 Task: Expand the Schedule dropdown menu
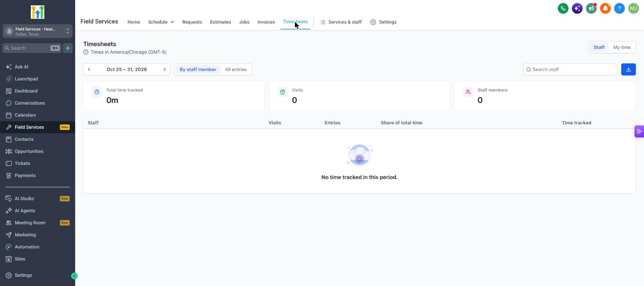coord(161,22)
